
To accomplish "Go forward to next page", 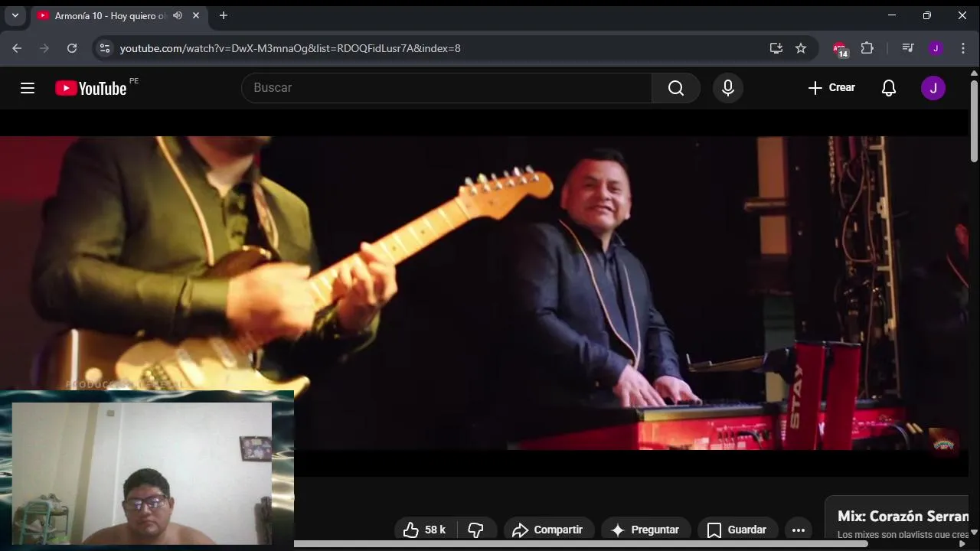I will [x=44, y=48].
